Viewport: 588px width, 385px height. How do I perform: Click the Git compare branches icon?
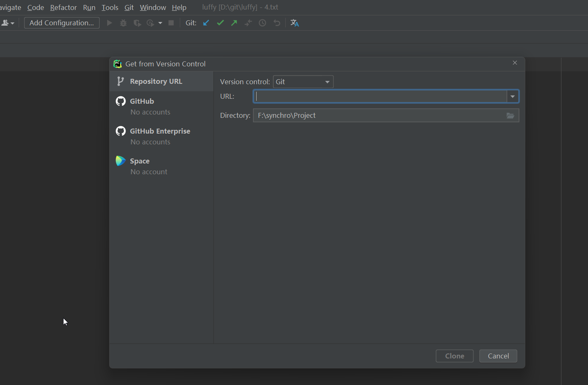pyautogui.click(x=248, y=23)
